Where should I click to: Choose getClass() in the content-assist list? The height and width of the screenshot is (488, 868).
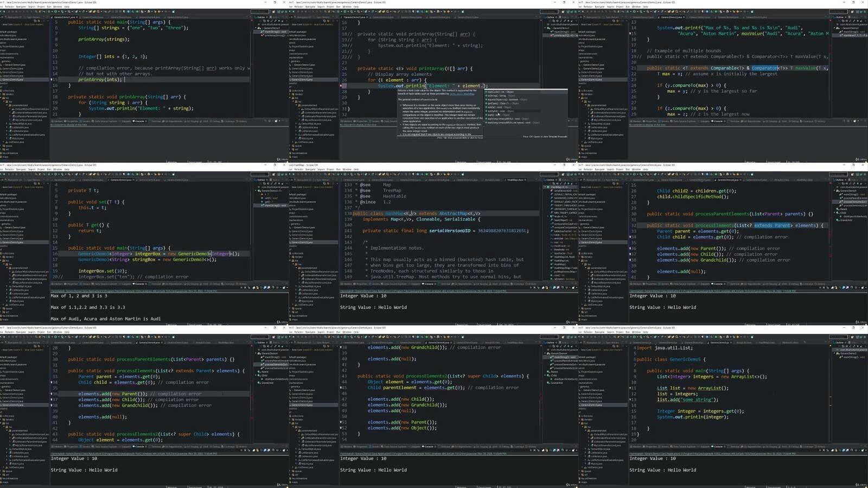point(503,103)
